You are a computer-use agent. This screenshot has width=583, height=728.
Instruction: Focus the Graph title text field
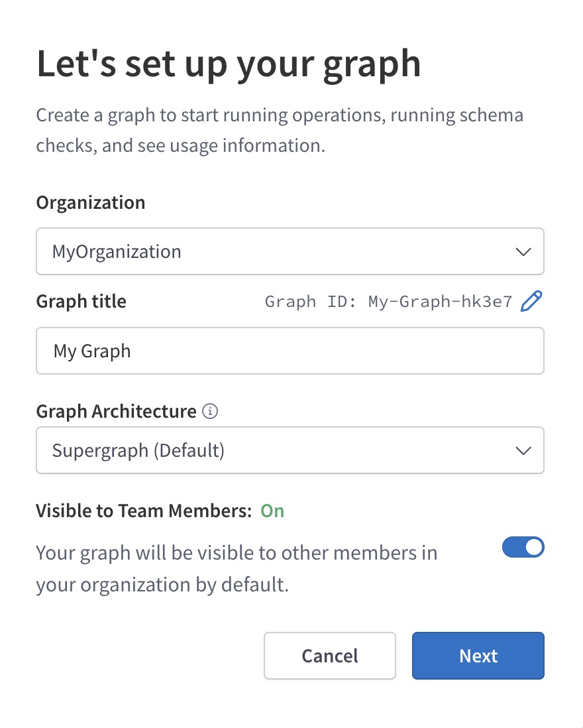pos(290,351)
